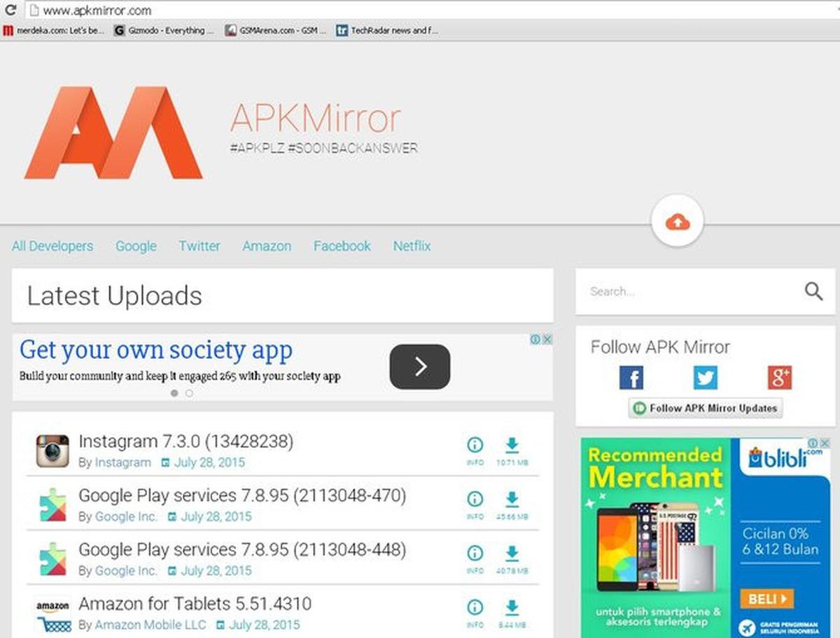Open the TechRadar bookmark

(387, 30)
